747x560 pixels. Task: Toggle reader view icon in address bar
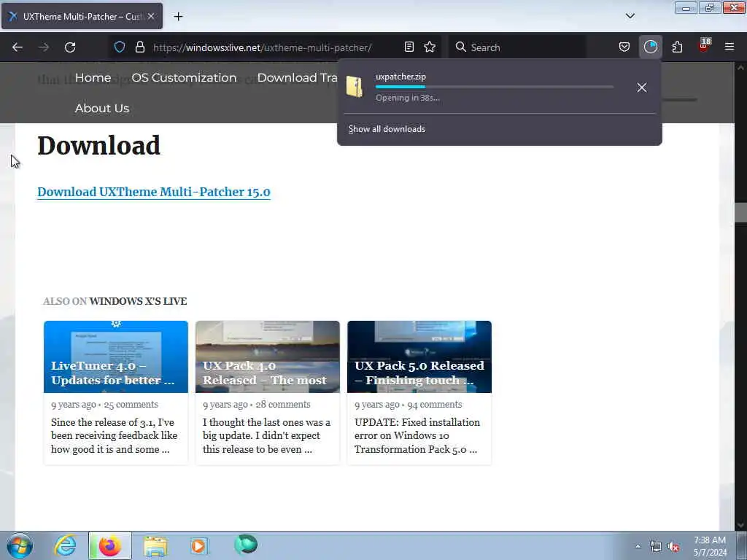tap(409, 47)
